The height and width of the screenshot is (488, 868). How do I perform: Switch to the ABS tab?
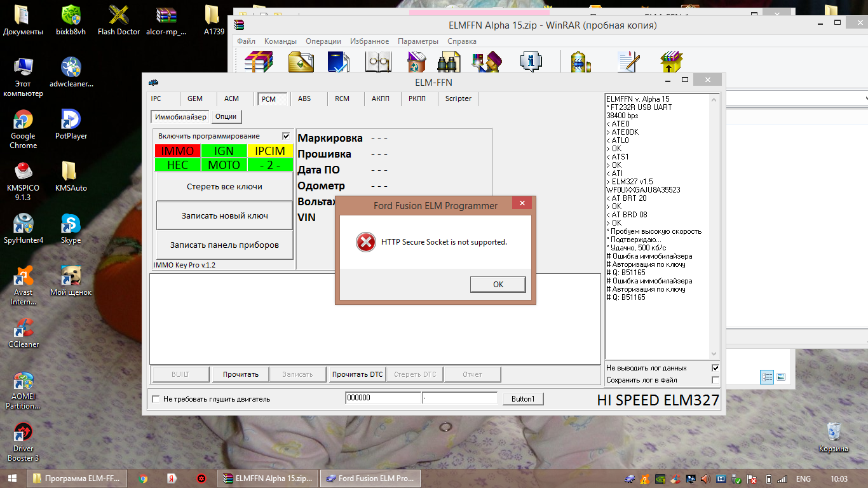click(x=305, y=99)
